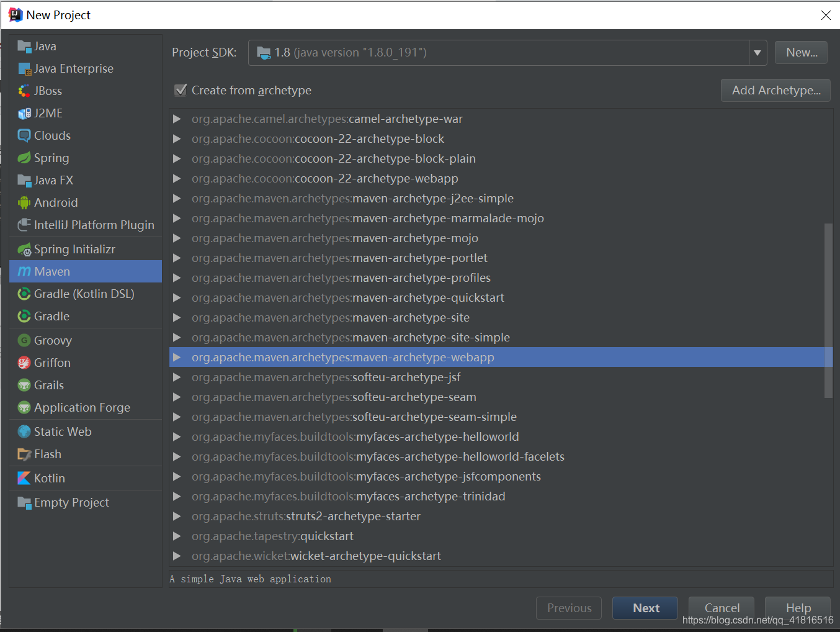Screen dimensions: 840x632
Task: Expand cocoon-22-archetype-block archetype
Action: click(x=177, y=138)
